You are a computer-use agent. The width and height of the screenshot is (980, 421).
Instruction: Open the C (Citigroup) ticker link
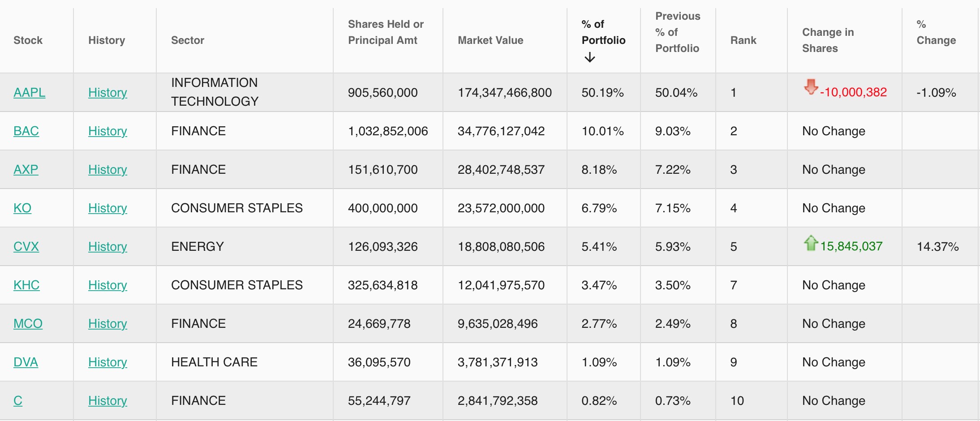click(18, 400)
